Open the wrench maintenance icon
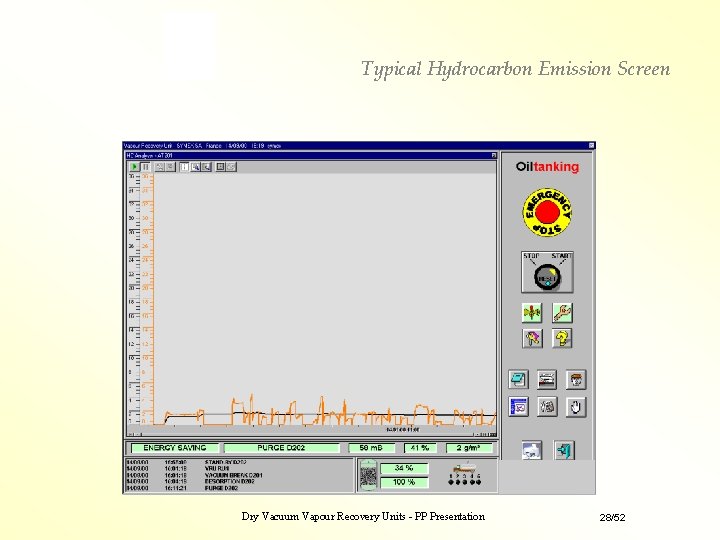 click(x=562, y=313)
